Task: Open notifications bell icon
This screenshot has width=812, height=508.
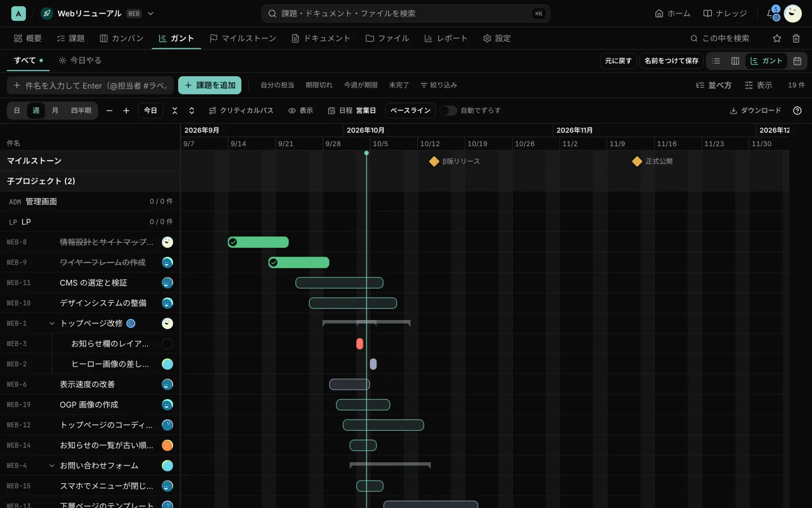Action: (772, 13)
